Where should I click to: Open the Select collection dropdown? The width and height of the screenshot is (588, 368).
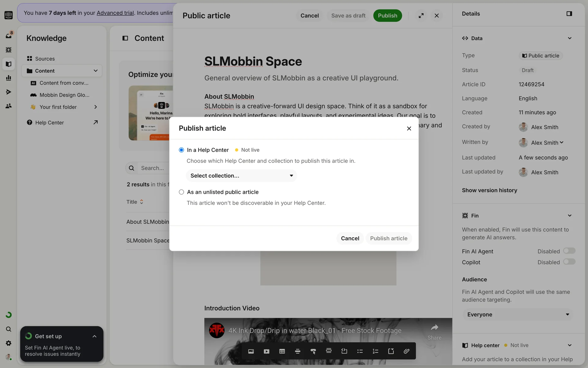click(x=241, y=176)
